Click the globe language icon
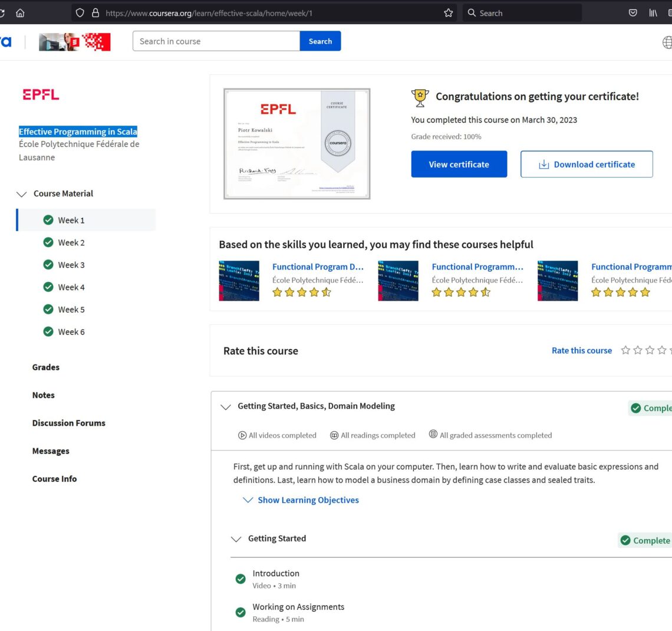 [667, 42]
